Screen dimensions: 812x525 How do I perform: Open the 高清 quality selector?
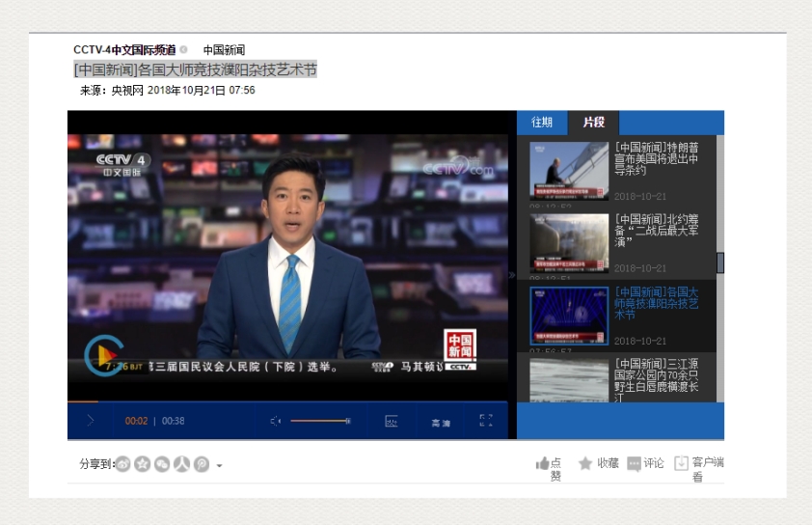[441, 422]
